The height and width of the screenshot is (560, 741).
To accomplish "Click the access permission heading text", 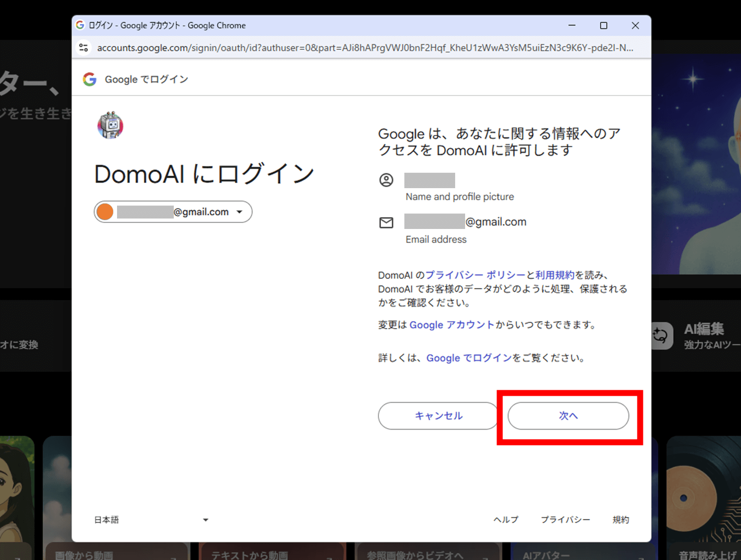I will 499,142.
